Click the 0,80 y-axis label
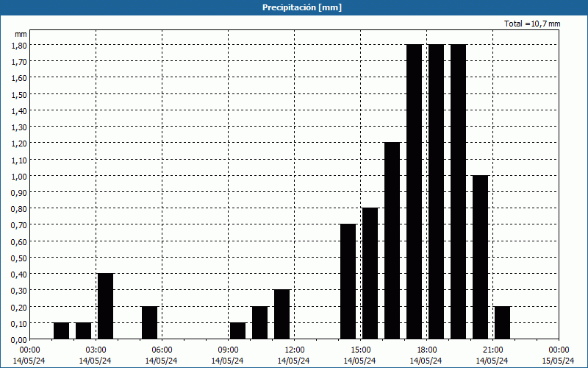 coord(19,209)
